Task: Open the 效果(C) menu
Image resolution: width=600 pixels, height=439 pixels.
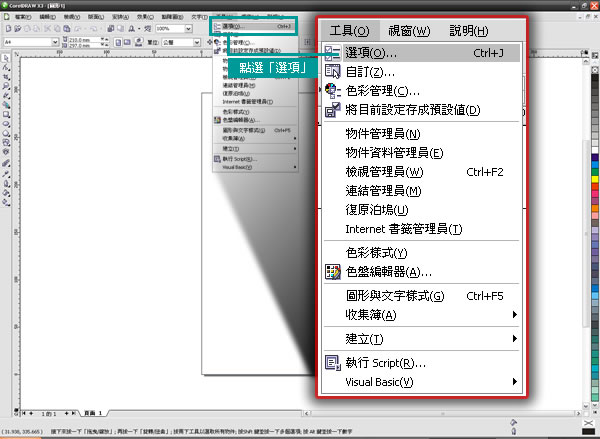Action: coord(145,17)
